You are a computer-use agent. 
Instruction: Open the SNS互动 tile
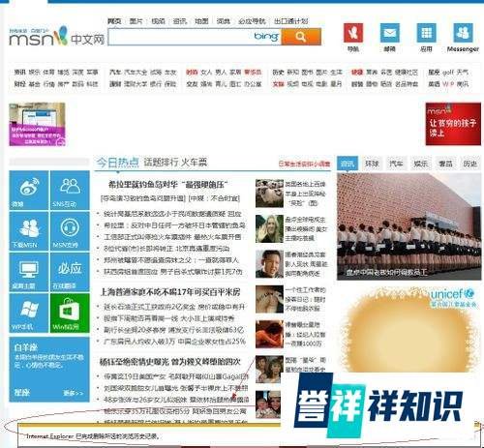pyautogui.click(x=70, y=191)
